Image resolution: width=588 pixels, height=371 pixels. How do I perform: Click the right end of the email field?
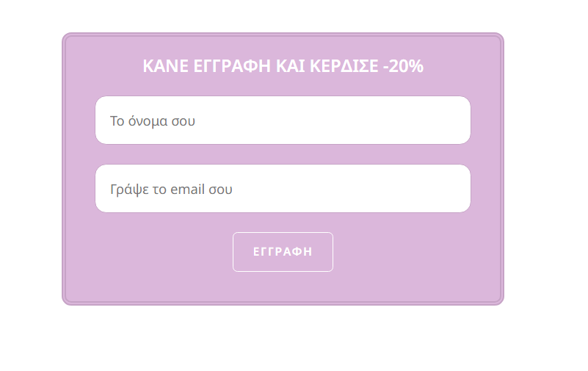click(x=451, y=189)
